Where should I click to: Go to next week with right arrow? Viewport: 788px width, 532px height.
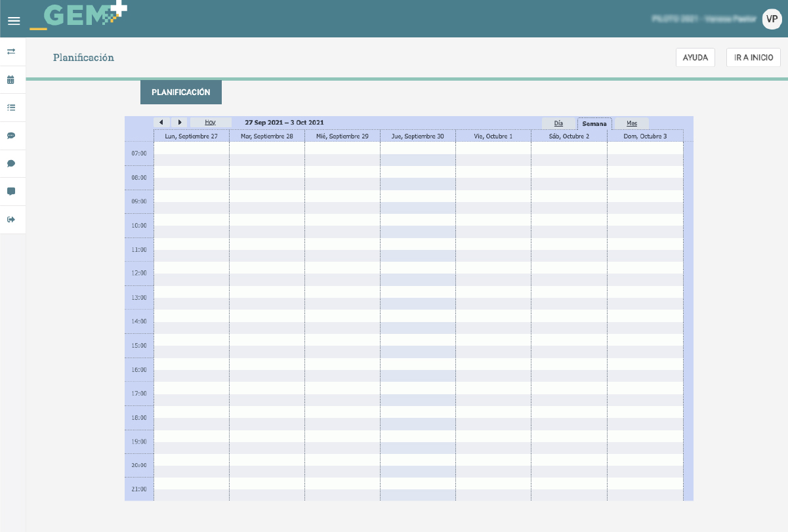179,123
